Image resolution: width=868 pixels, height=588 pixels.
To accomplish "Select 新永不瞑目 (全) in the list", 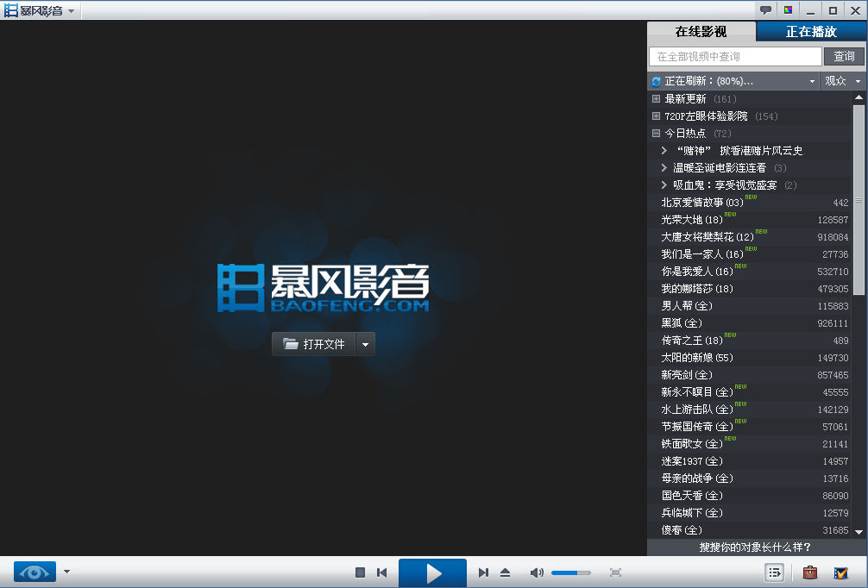I will coord(750,391).
